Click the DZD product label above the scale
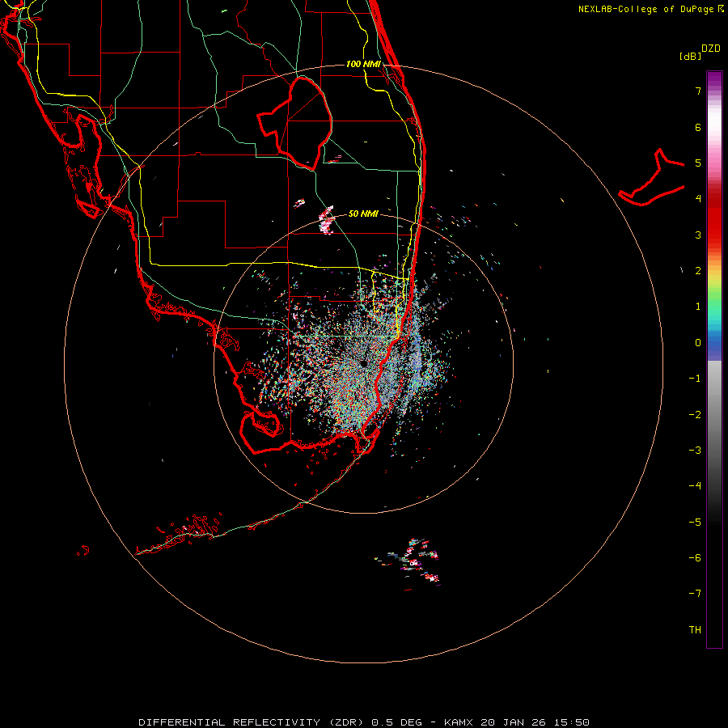The width and height of the screenshot is (728, 728). [x=711, y=49]
